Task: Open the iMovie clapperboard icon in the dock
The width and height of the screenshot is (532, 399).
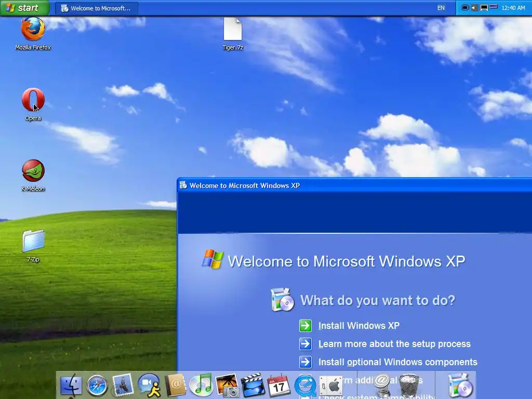Action: coord(253,385)
